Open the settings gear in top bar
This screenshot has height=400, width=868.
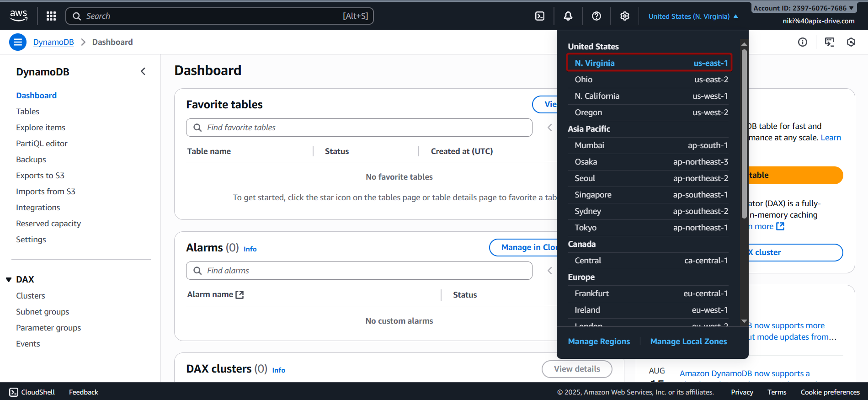click(x=625, y=16)
